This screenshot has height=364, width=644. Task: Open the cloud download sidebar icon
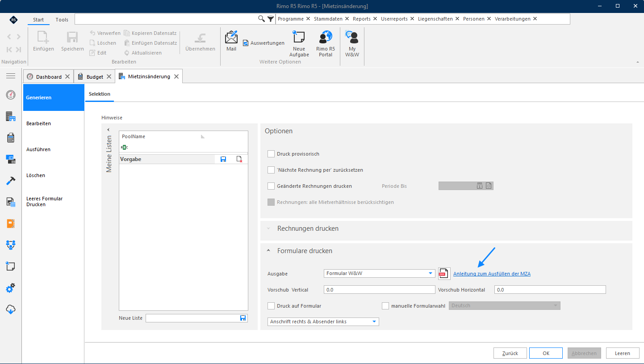(11, 309)
